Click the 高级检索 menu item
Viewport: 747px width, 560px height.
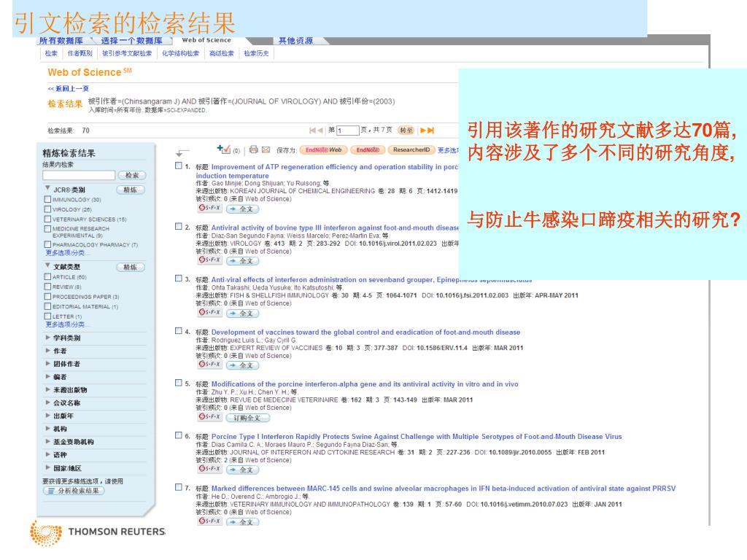tap(222, 53)
